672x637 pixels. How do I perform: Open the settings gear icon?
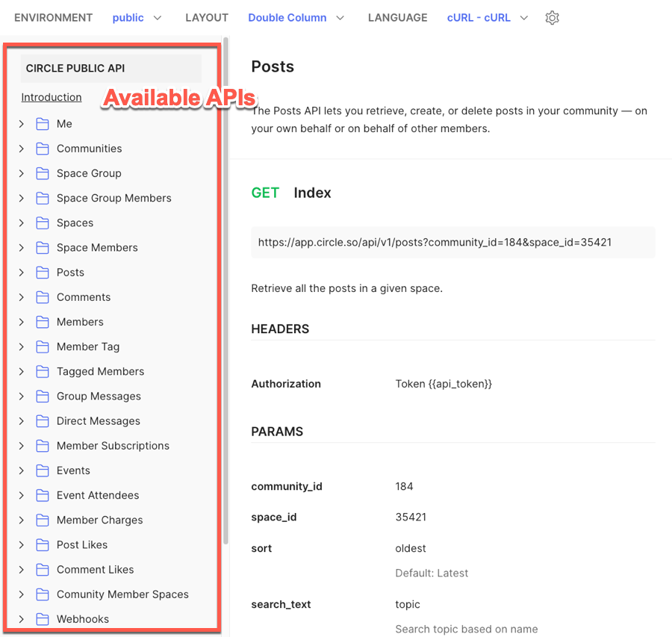click(552, 18)
